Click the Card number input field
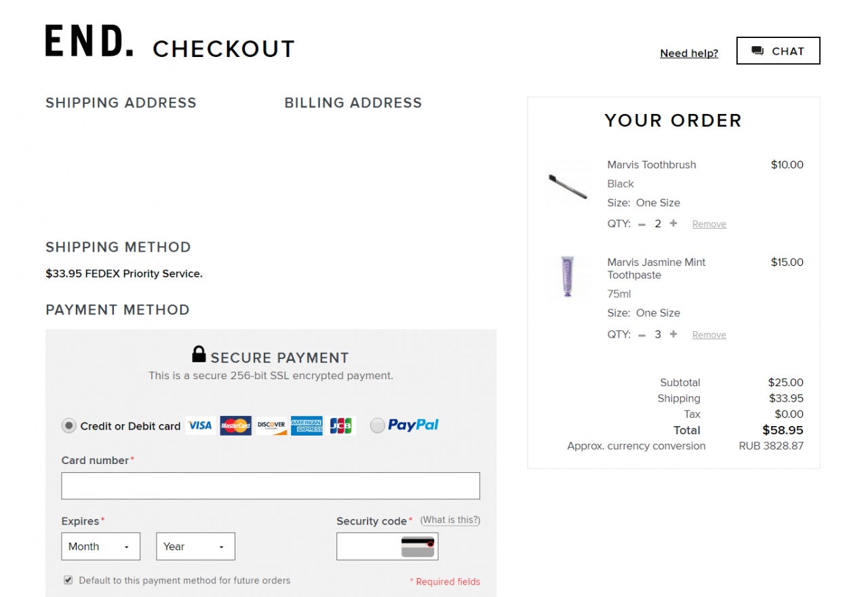 (x=271, y=486)
